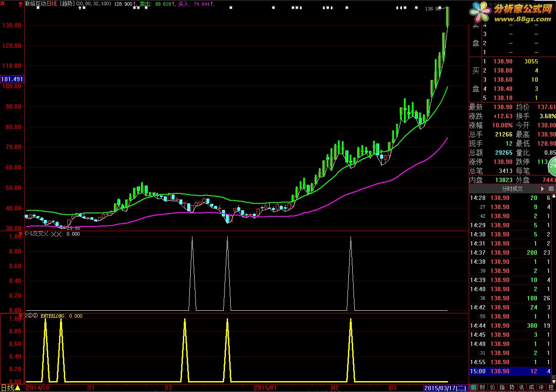The image size is (556, 392).
Task: Click the buy-level 2 price 138.88
Action: (x=503, y=70)
